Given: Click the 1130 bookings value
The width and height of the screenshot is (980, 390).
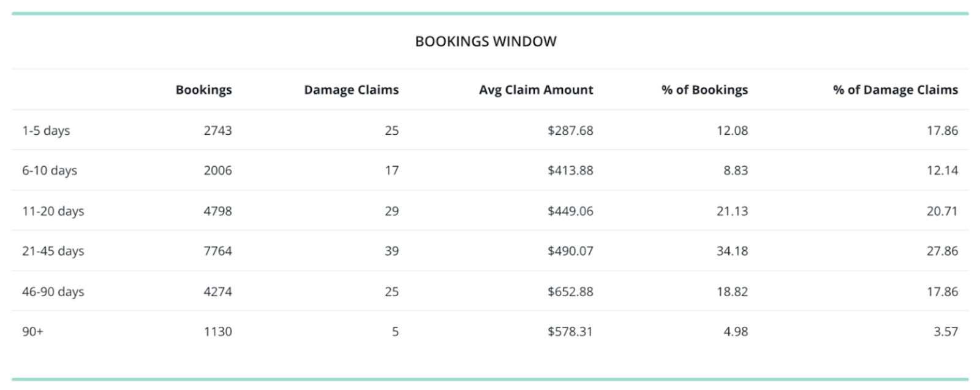Looking at the screenshot, I should point(217,332).
